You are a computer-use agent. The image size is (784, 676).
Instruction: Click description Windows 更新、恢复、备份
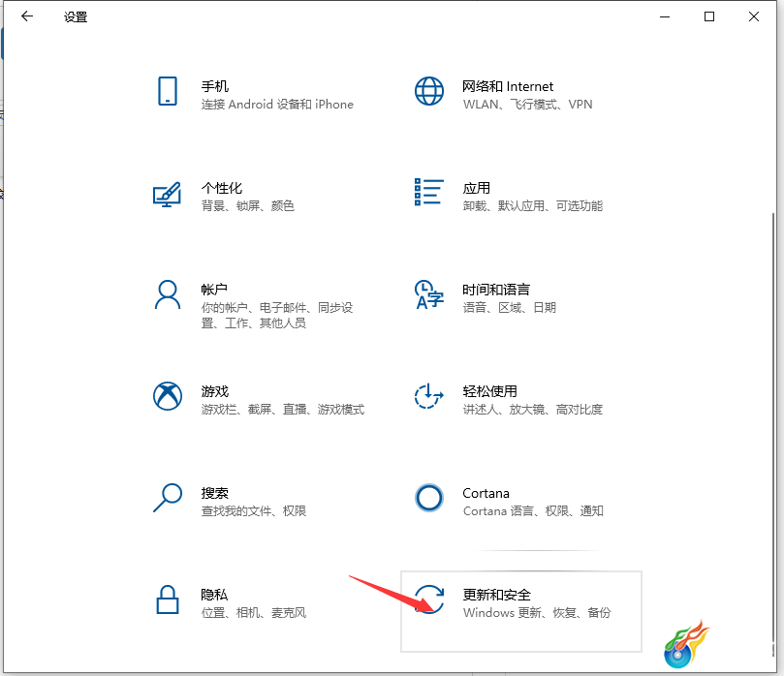point(537,612)
